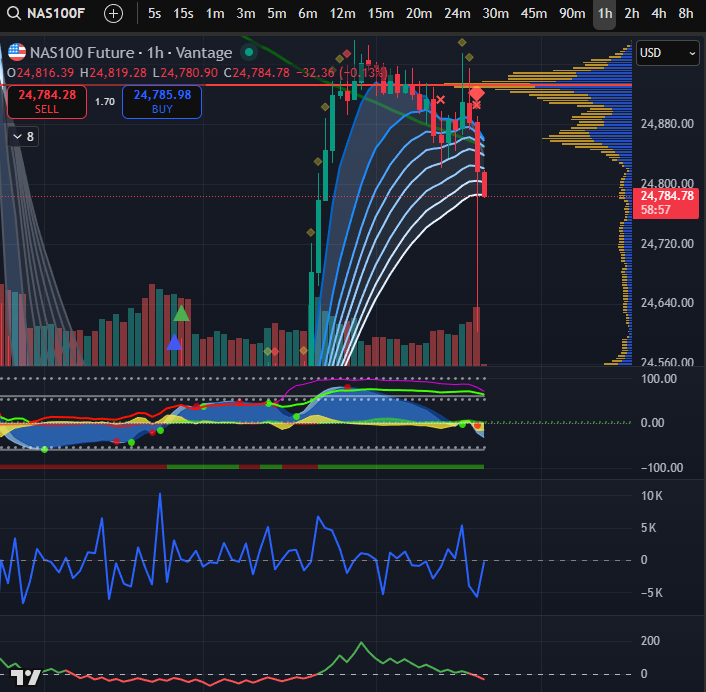
Task: Select the 15m timeframe
Action: pyautogui.click(x=380, y=14)
